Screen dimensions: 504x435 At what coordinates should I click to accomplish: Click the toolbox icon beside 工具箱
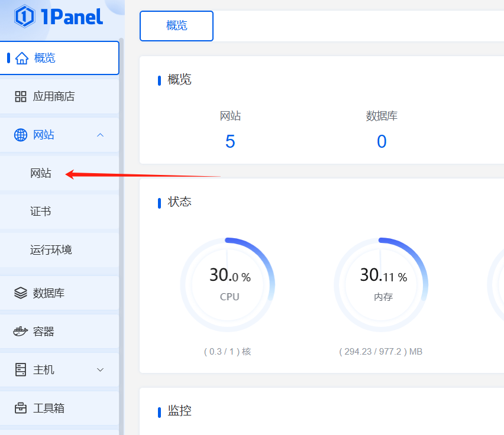(x=21, y=408)
